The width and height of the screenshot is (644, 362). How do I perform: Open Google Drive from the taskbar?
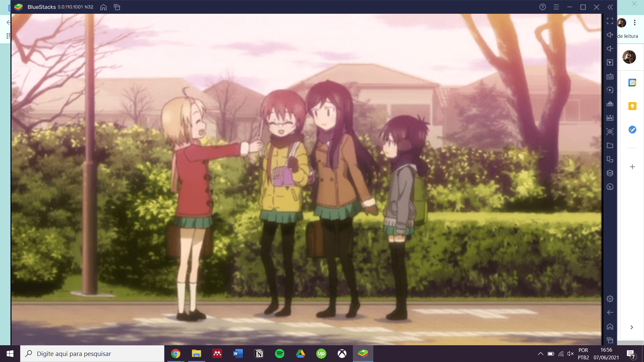[x=301, y=354]
